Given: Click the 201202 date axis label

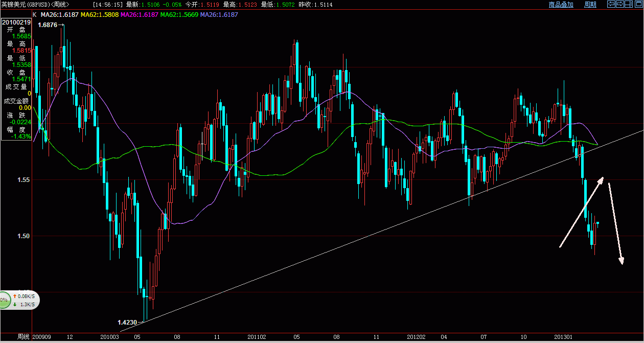Looking at the screenshot, I should click(416, 337).
